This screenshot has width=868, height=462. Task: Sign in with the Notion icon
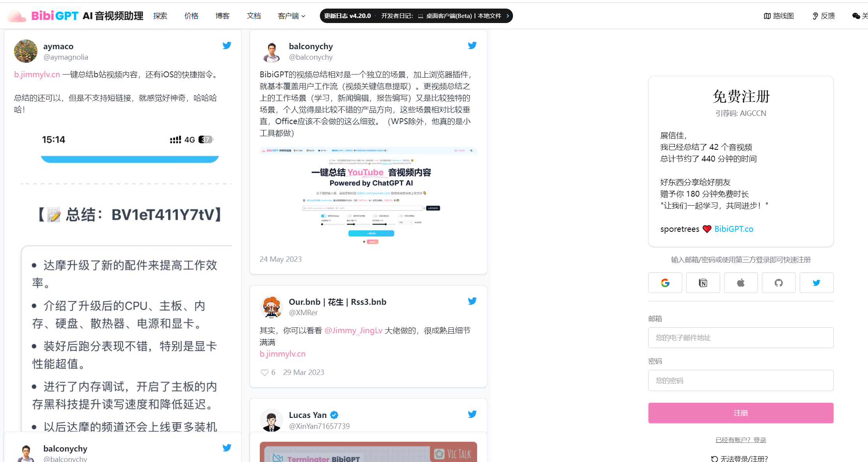coord(703,283)
